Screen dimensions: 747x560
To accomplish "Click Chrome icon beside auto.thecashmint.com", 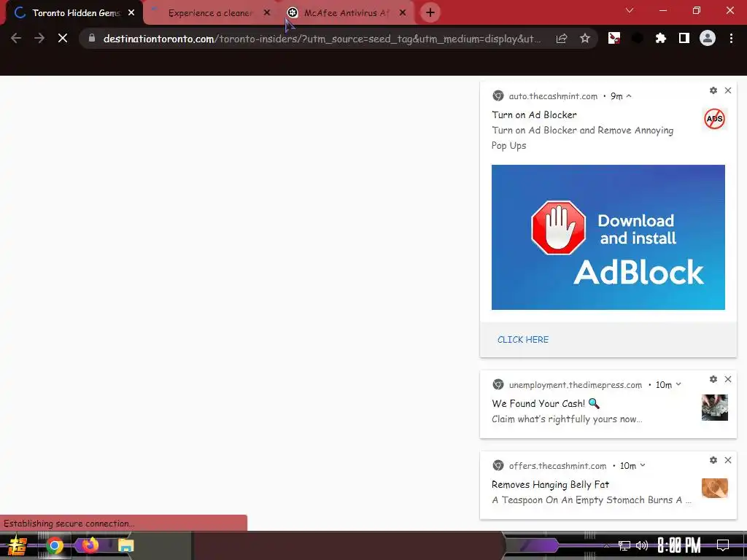I will tap(498, 96).
